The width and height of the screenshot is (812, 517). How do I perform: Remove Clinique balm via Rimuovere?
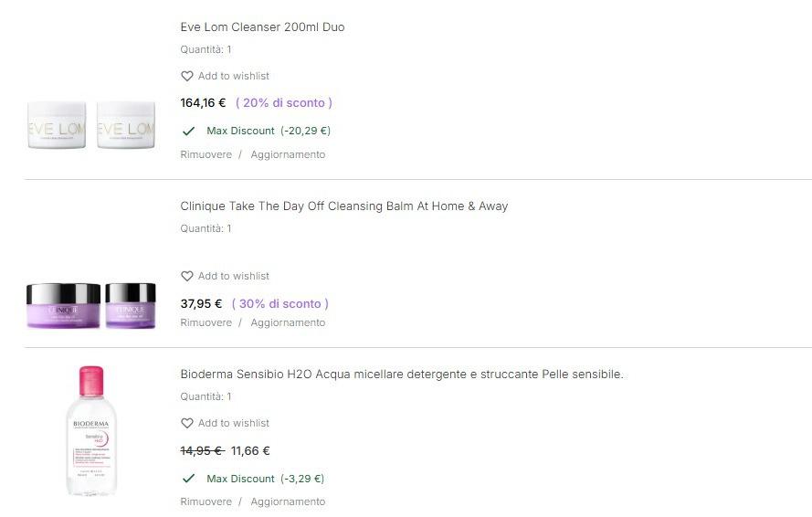click(206, 322)
